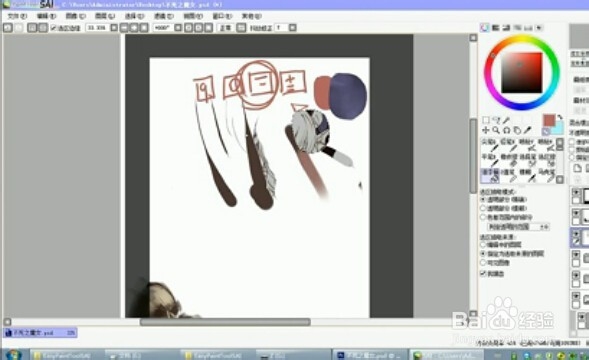The height and width of the screenshot is (360, 589).
Task: Click the minus button after zoom percentage
Action: (124, 27)
